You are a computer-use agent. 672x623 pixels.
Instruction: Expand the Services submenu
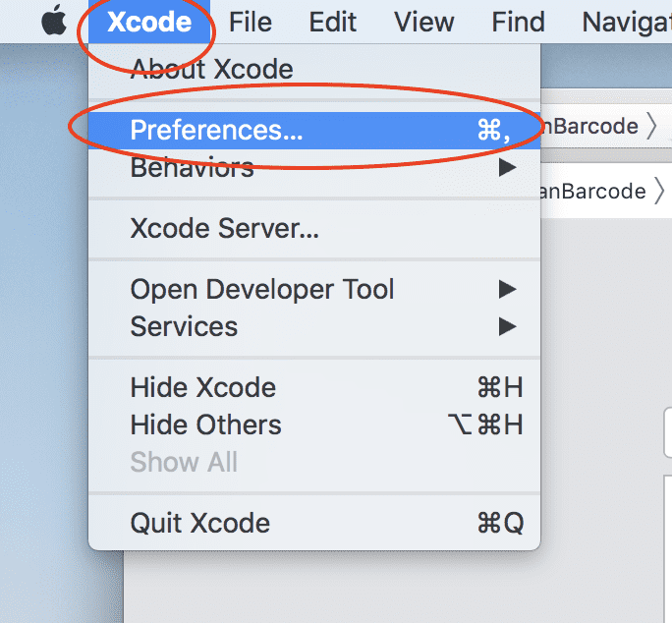pyautogui.click(x=184, y=326)
